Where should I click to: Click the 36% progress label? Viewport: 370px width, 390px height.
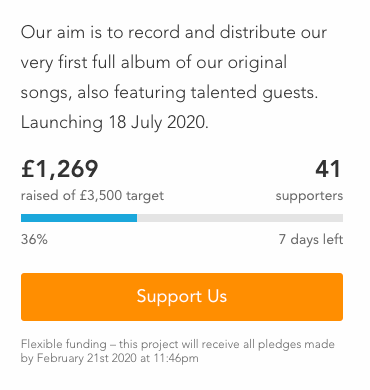[x=34, y=239]
